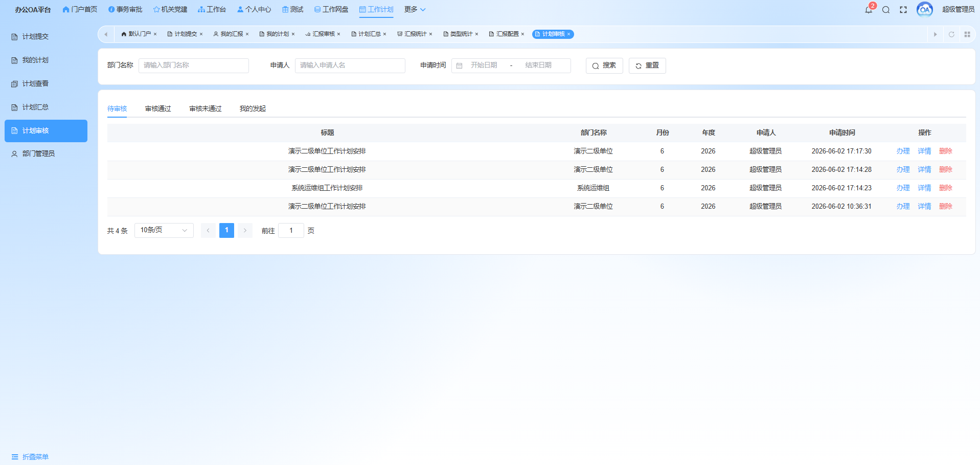The height and width of the screenshot is (465, 980).
Task: Click the 办公OA平台 logo text
Action: point(33,10)
